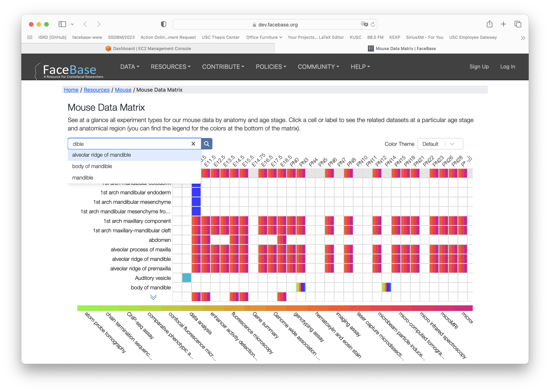The height and width of the screenshot is (392, 550).
Task: Expand the CONTRIBUTE menu
Action: tap(223, 67)
